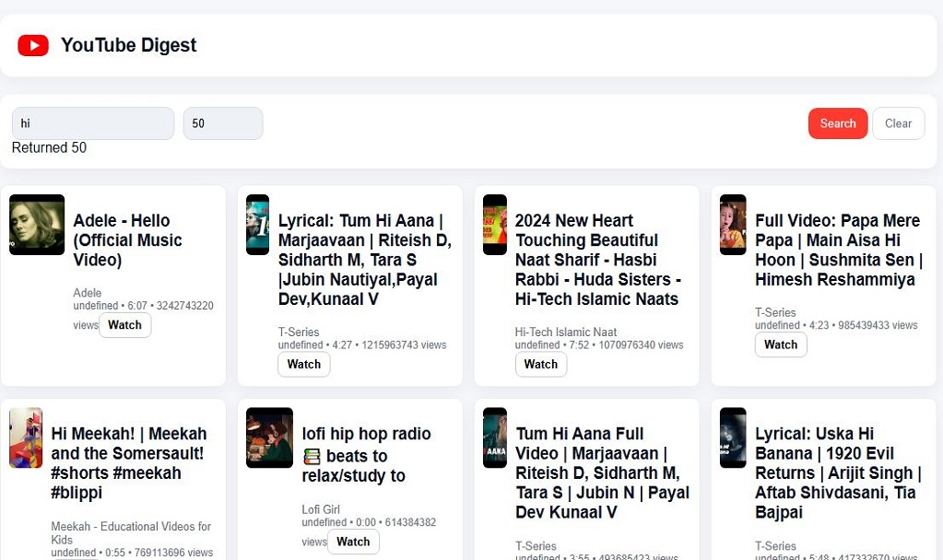Click Watch under Lyrical: Tum Hi Aana

click(x=303, y=365)
